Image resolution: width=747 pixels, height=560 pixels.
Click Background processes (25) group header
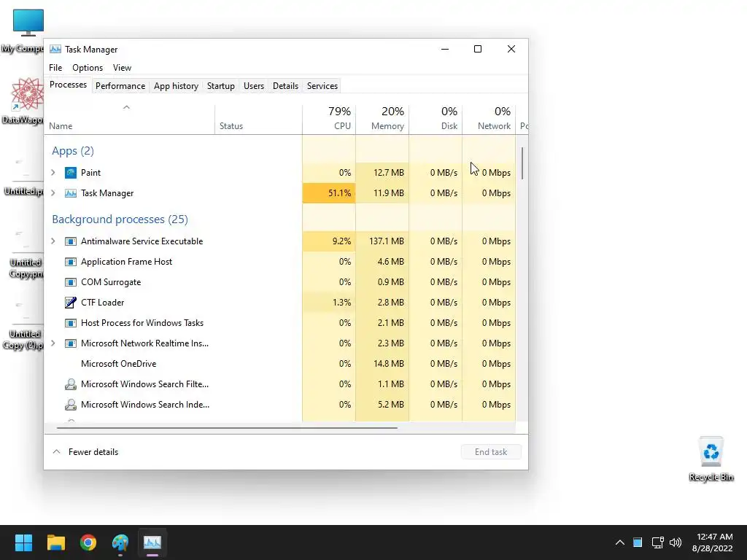pyautogui.click(x=120, y=219)
